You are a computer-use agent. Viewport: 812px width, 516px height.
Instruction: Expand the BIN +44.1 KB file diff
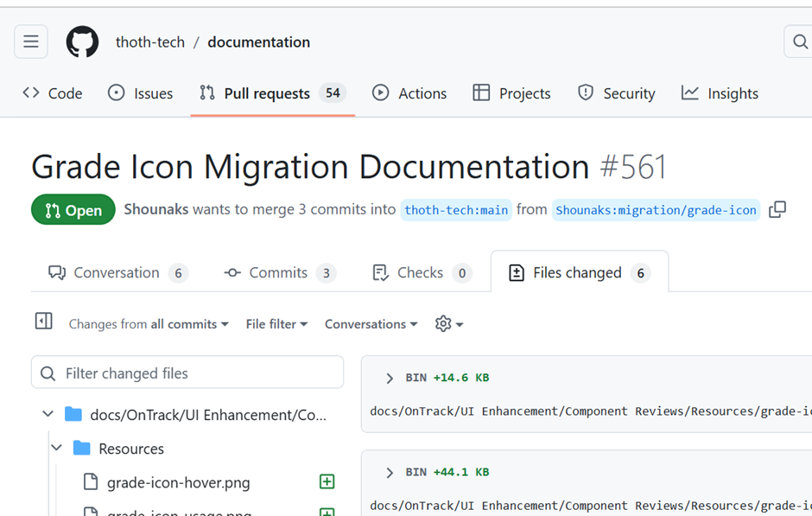tap(390, 473)
